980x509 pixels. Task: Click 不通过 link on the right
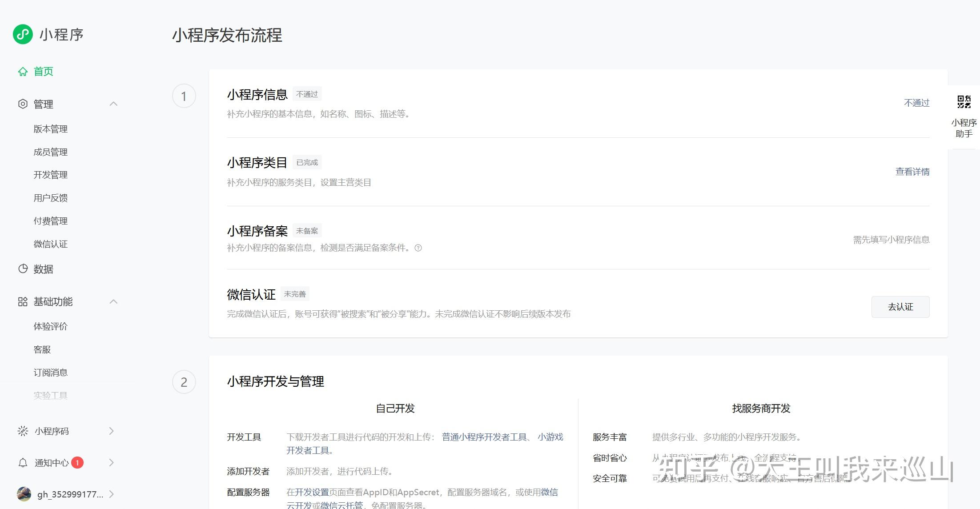pyautogui.click(x=917, y=103)
